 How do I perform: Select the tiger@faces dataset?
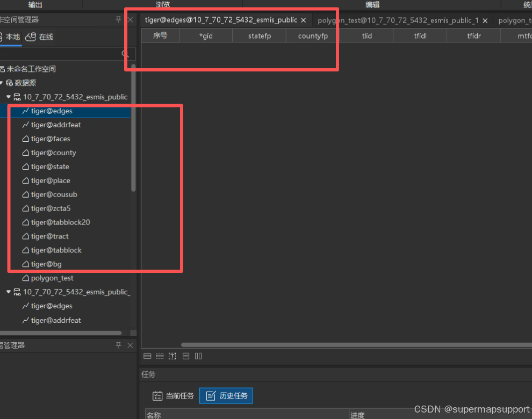coord(51,139)
